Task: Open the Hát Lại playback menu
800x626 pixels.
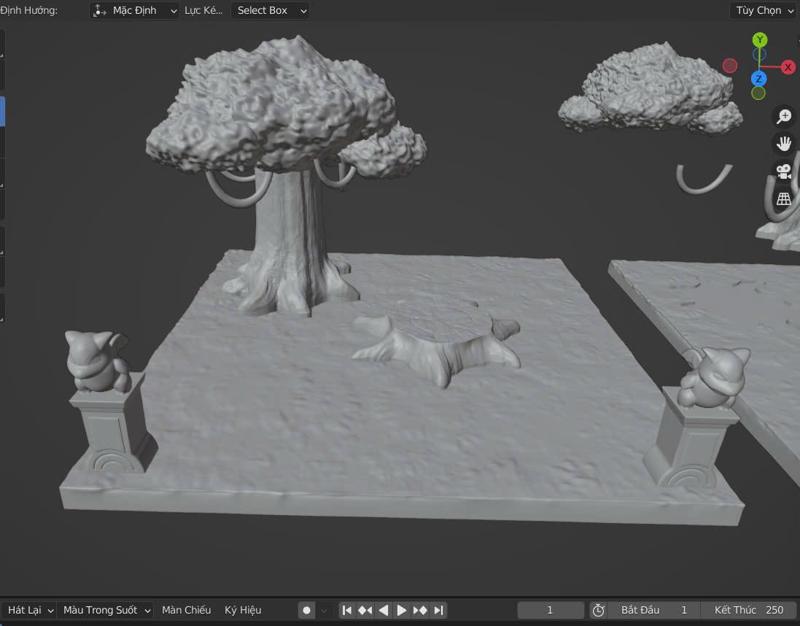Action: [30, 610]
